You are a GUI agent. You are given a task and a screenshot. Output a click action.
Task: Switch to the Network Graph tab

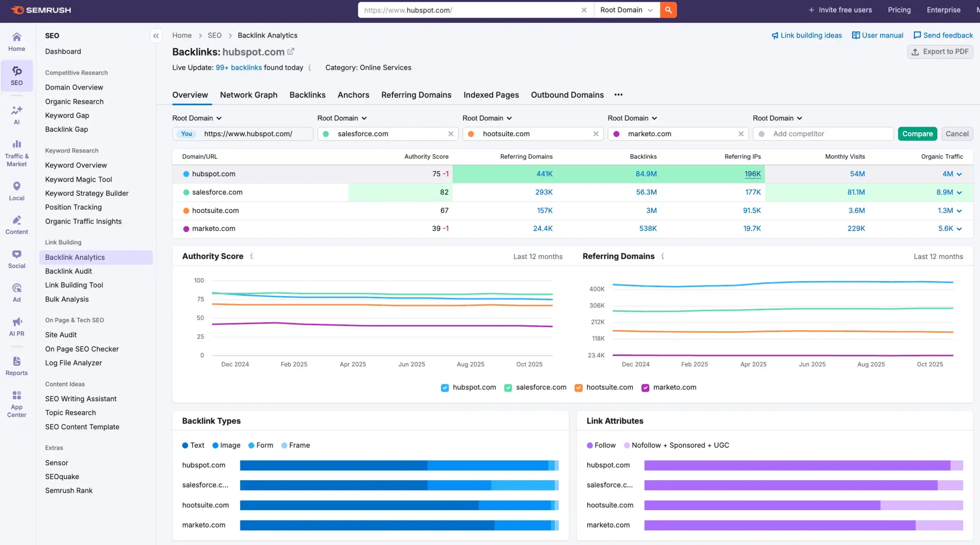tap(248, 95)
